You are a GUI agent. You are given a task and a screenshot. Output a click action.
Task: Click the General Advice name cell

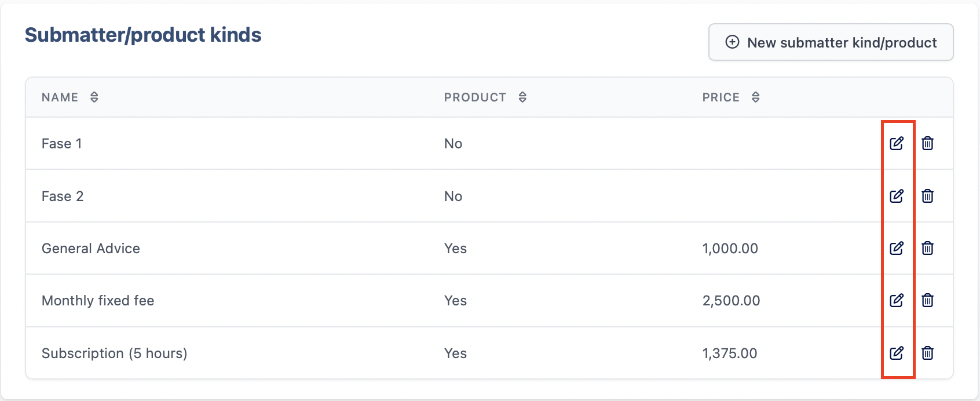click(x=91, y=249)
